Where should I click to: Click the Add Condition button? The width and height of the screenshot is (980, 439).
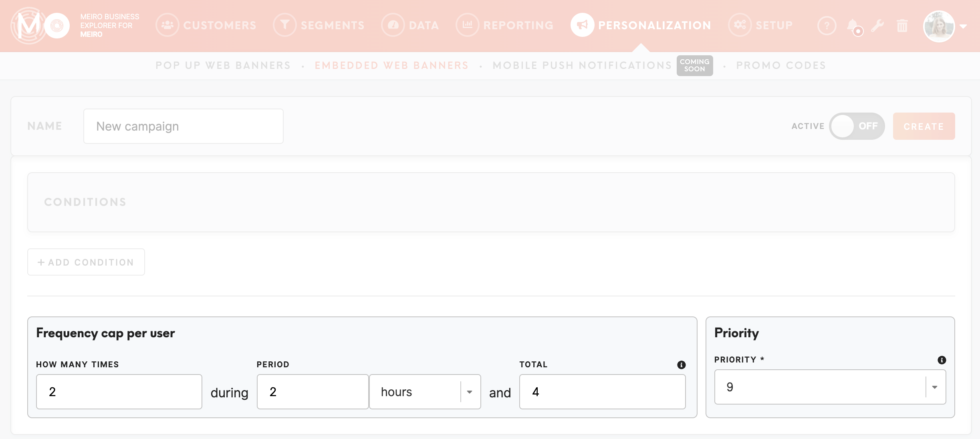pyautogui.click(x=86, y=262)
